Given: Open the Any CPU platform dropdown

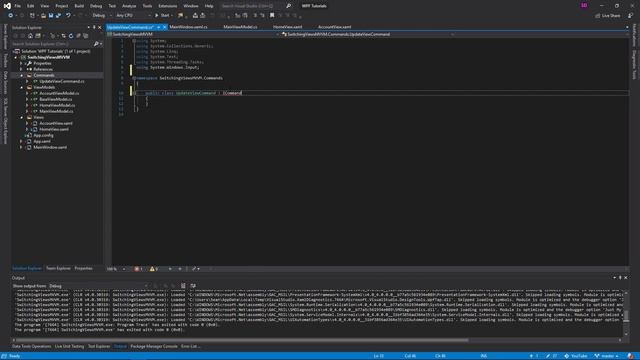Looking at the screenshot, I should click(133, 16).
